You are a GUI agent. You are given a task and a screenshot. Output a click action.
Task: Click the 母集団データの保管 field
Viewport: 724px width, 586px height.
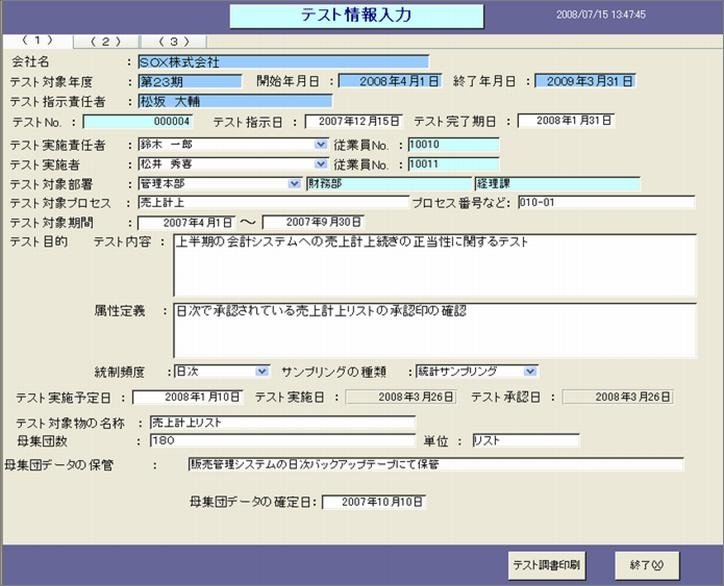click(436, 465)
